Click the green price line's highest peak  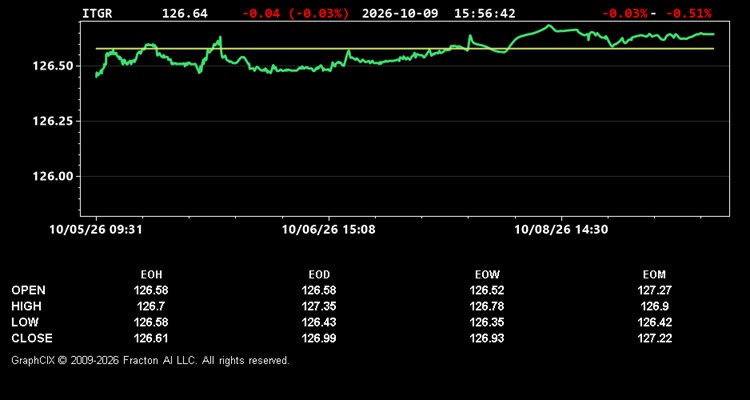(x=549, y=25)
